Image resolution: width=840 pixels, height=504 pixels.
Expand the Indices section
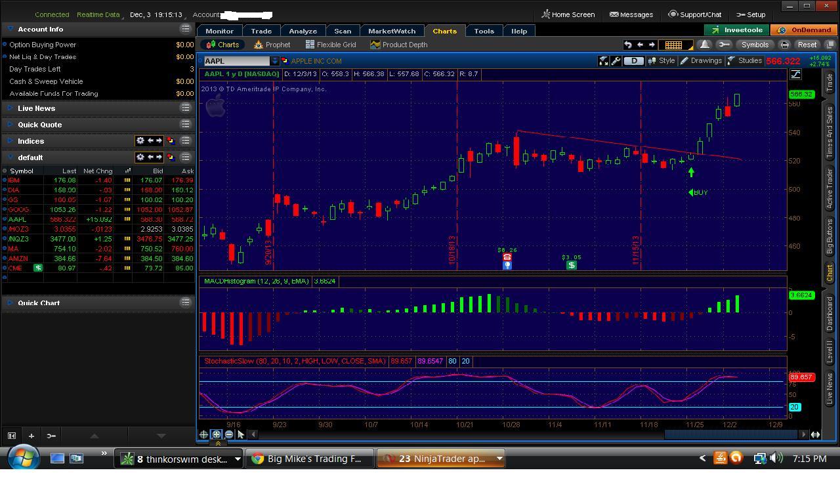click(10, 141)
